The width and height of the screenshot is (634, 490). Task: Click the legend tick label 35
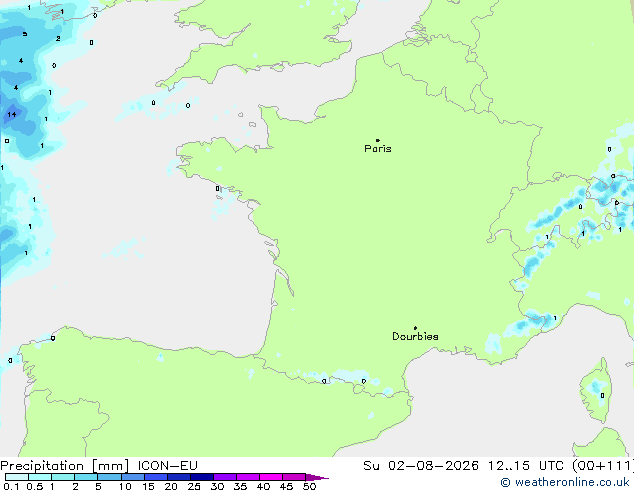(240, 486)
